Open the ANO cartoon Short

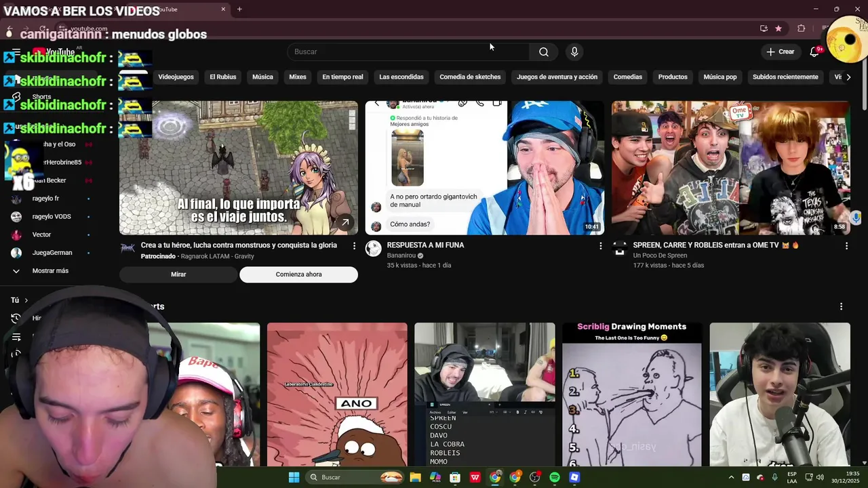tap(337, 394)
